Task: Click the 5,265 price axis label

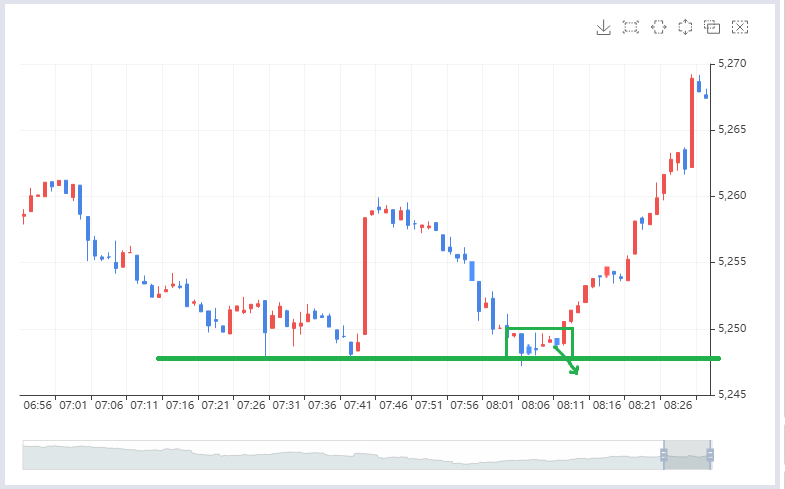Action: click(732, 130)
